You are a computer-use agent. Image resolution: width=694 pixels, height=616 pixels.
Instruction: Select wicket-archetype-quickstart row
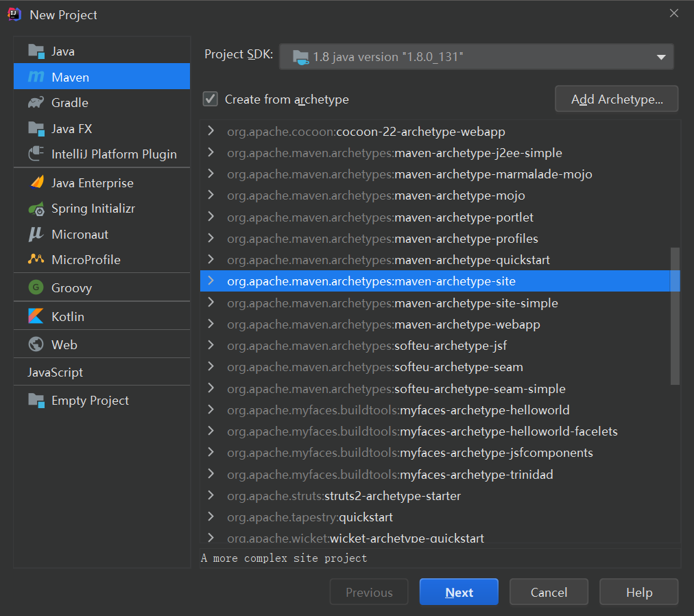pyautogui.click(x=440, y=537)
